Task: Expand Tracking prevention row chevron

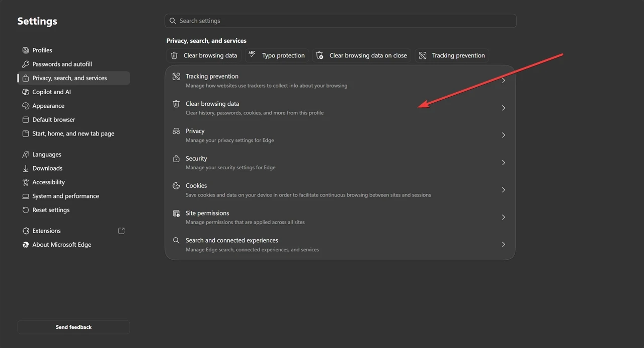Action: (503, 81)
